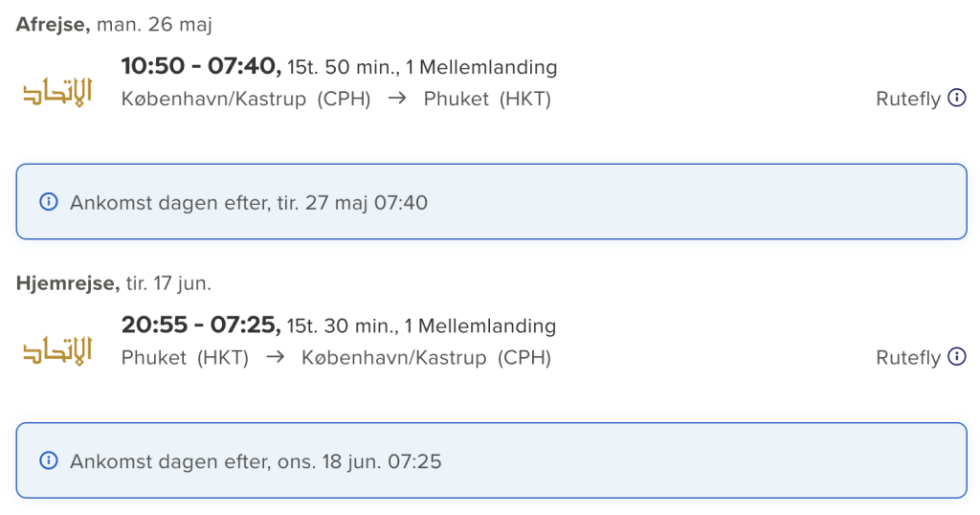
Task: Select the 20:55 - 07:25 return time
Action: tap(201, 325)
